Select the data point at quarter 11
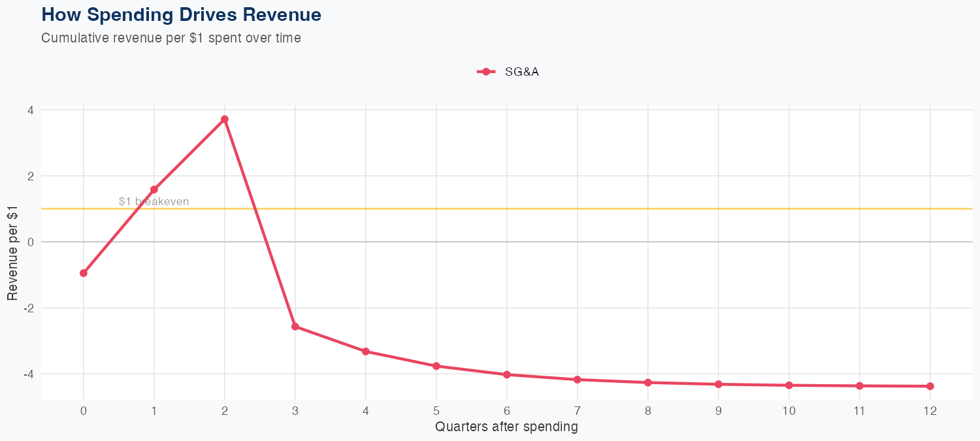 860,386
